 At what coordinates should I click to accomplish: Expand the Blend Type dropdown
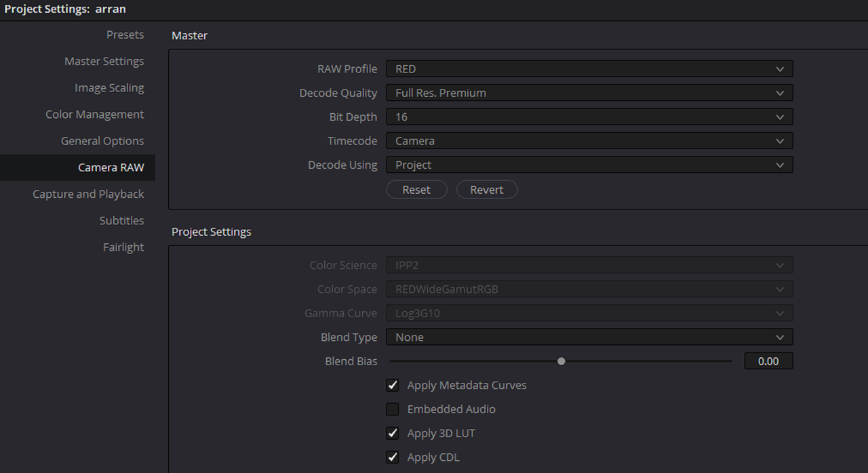click(x=589, y=337)
